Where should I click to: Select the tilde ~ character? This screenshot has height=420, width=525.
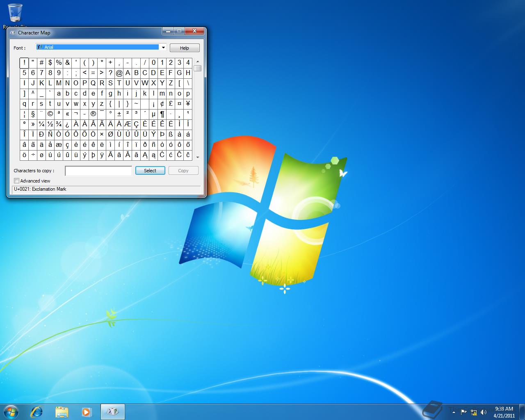coord(136,104)
